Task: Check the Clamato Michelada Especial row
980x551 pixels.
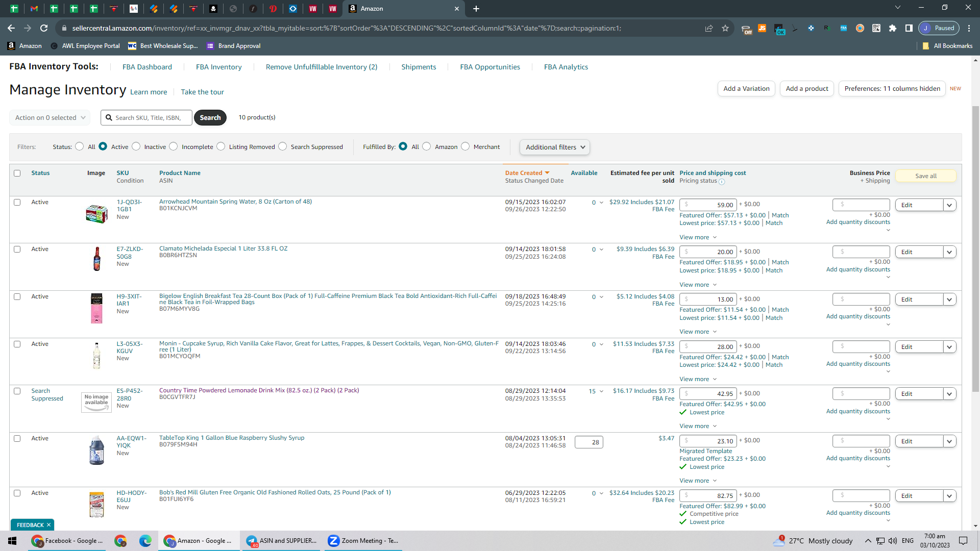Action: pyautogui.click(x=17, y=249)
